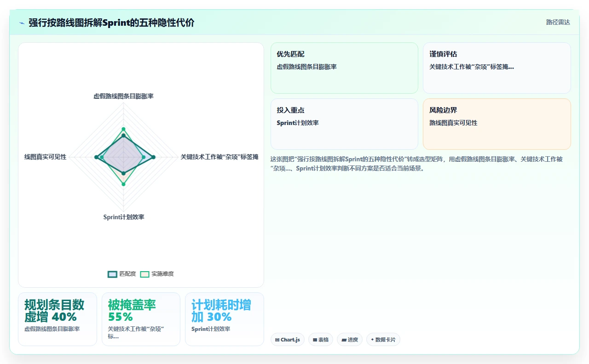Toggle the 匹配度 legend swatch
589x364 pixels.
(x=112, y=274)
